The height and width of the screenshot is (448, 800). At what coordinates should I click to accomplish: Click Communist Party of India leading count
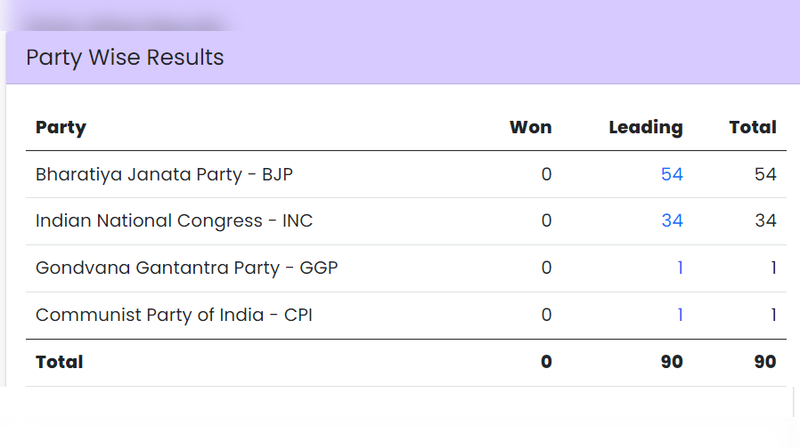(680, 315)
